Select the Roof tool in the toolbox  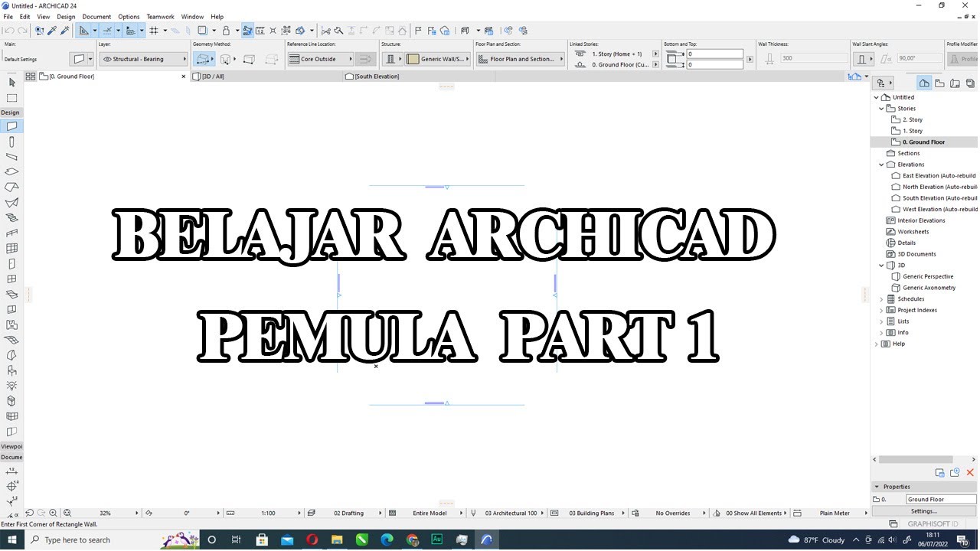pos(11,187)
